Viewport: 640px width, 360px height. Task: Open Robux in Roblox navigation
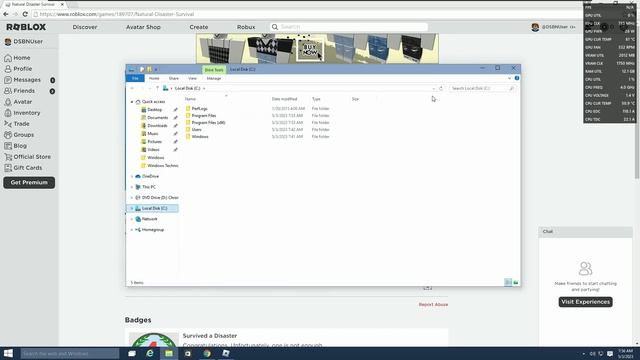click(246, 27)
